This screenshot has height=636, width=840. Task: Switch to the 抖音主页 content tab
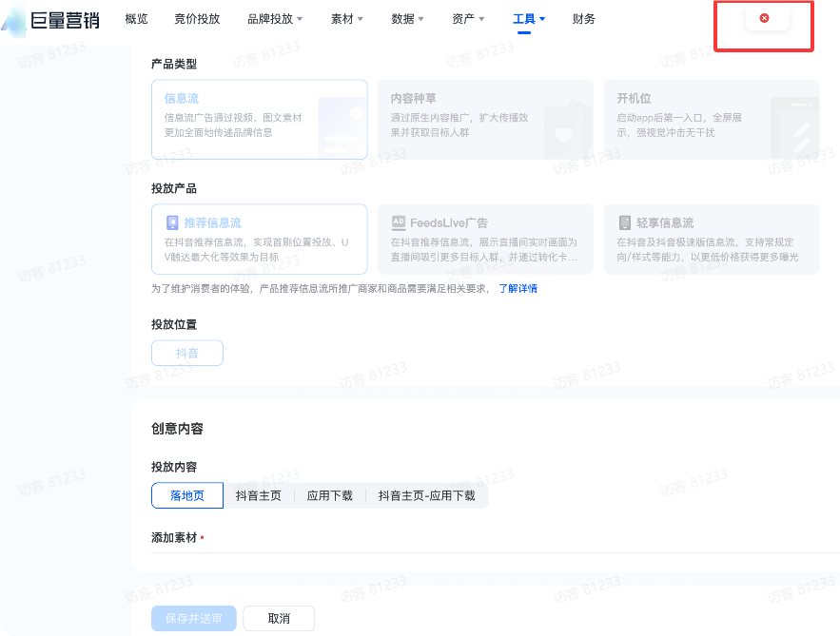coord(258,495)
